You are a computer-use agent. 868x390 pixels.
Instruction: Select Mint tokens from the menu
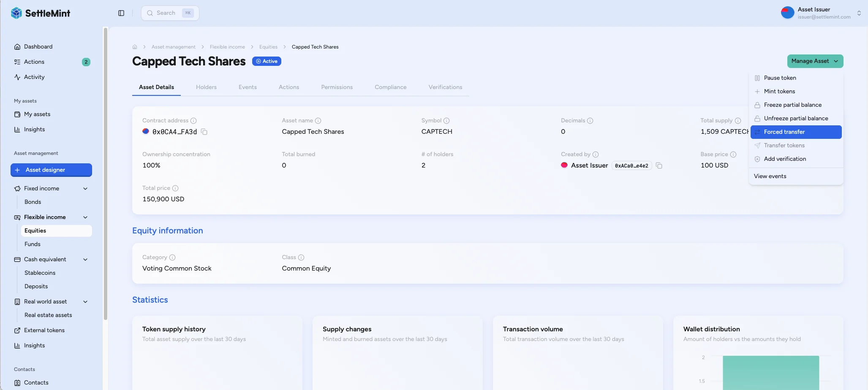tap(780, 91)
